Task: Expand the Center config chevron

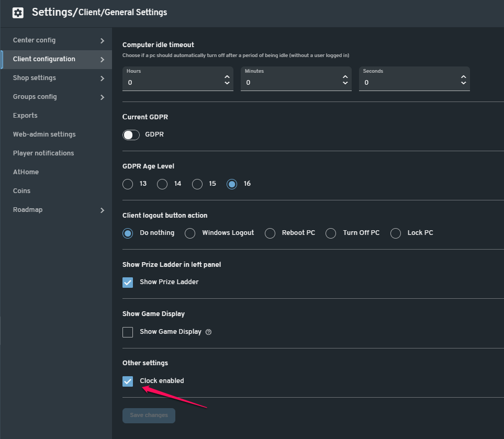Action: 102,41
